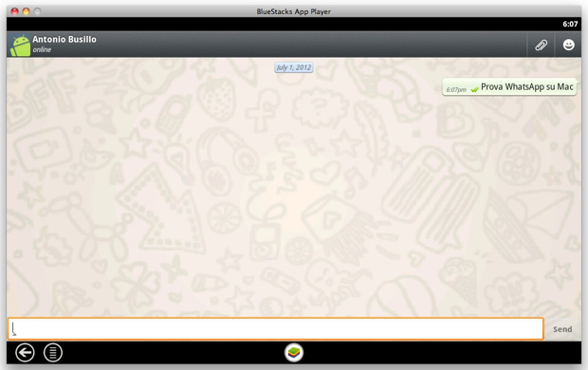Minimize the window with yellow button
Screen dimensions: 588x370
coord(26,11)
